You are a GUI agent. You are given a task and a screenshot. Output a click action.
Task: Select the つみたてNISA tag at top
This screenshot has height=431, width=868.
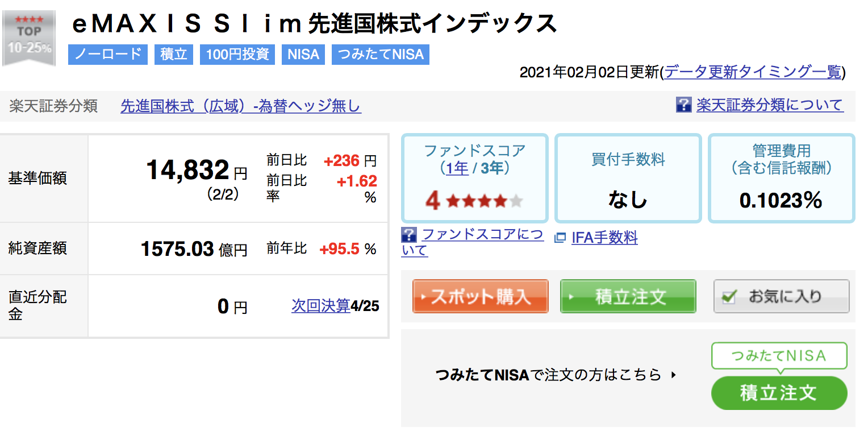pyautogui.click(x=381, y=55)
